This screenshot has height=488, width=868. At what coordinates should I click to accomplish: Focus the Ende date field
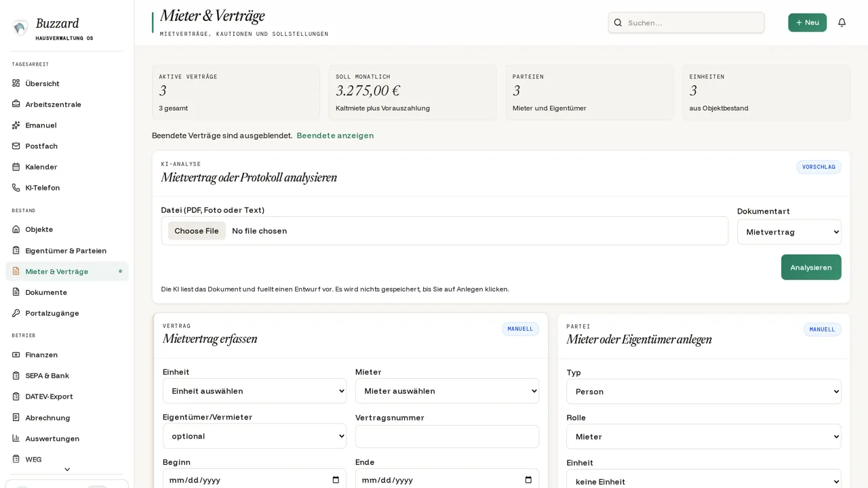(x=447, y=479)
